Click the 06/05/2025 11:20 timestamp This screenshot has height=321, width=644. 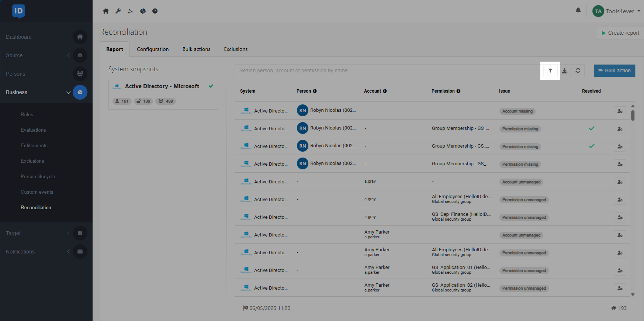[270, 308]
